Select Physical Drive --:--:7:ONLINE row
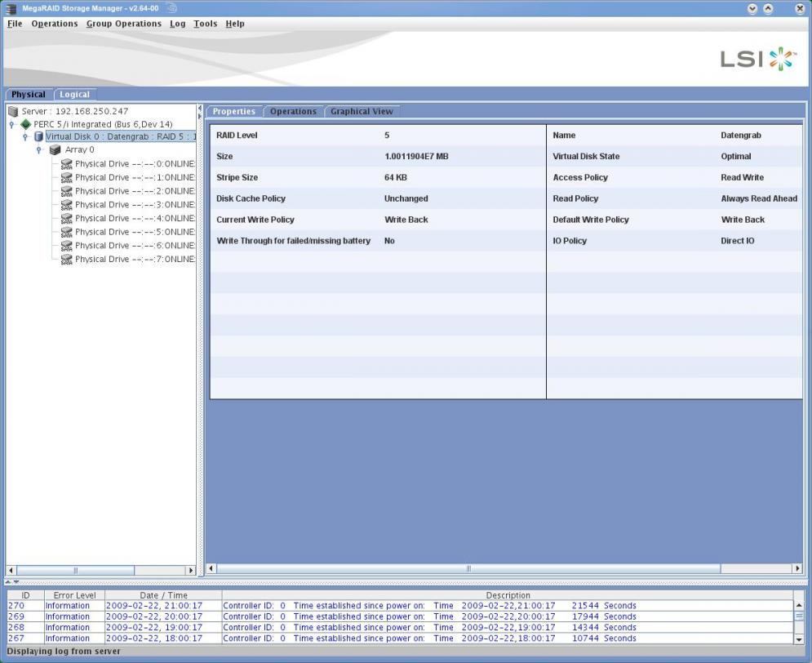812x663 pixels. pyautogui.click(x=135, y=260)
